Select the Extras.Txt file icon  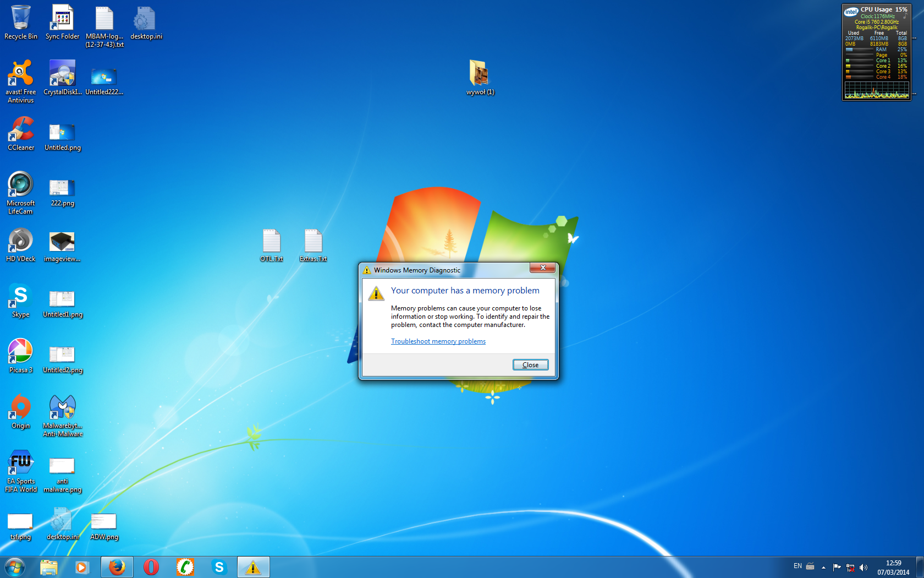313,246
